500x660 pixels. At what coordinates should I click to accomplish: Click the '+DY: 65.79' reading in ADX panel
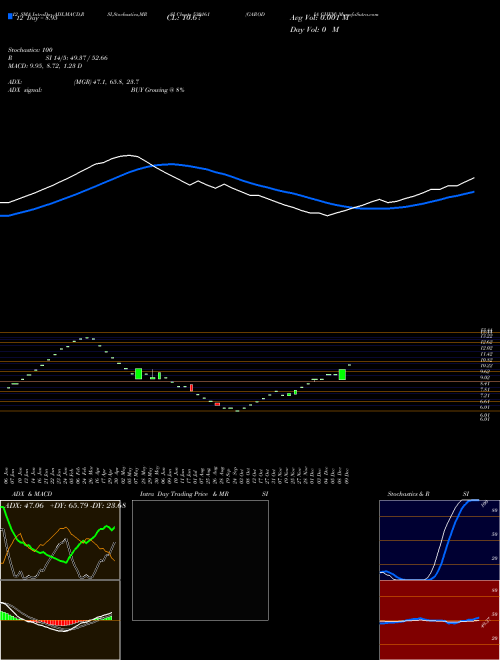coord(70,506)
